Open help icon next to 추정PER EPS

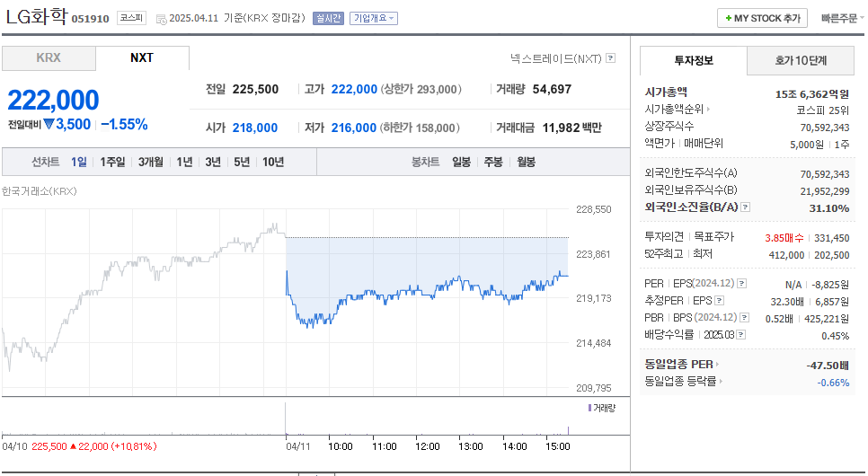coord(719,301)
